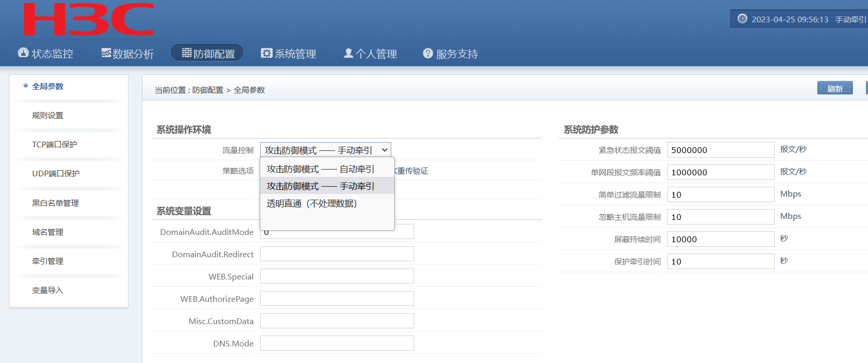Choose 攻击防御模式 — 自动牵引 option
Screen dimensions: 868x363
327,169
